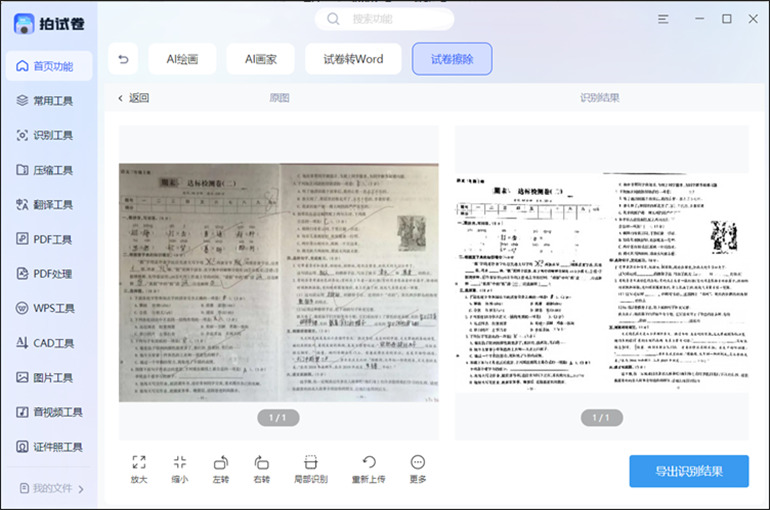Select the 试卷擦除 tab
Screen dimensions: 770x510
coord(452,59)
